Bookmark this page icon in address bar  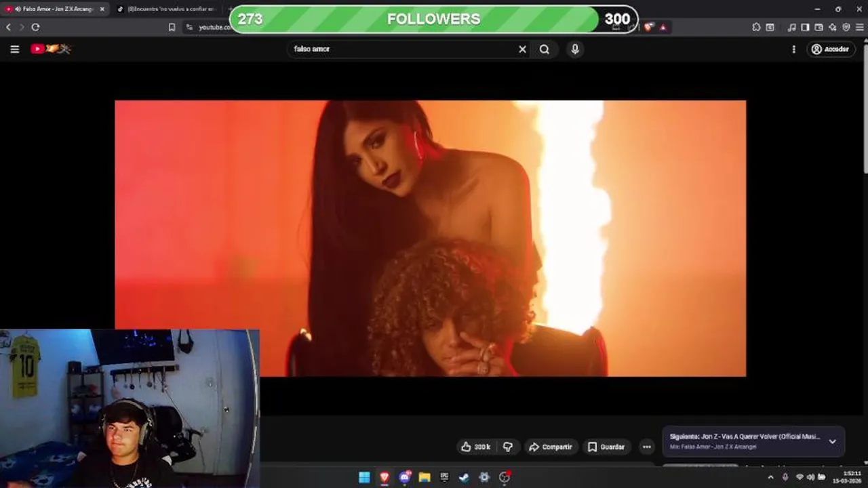click(172, 27)
